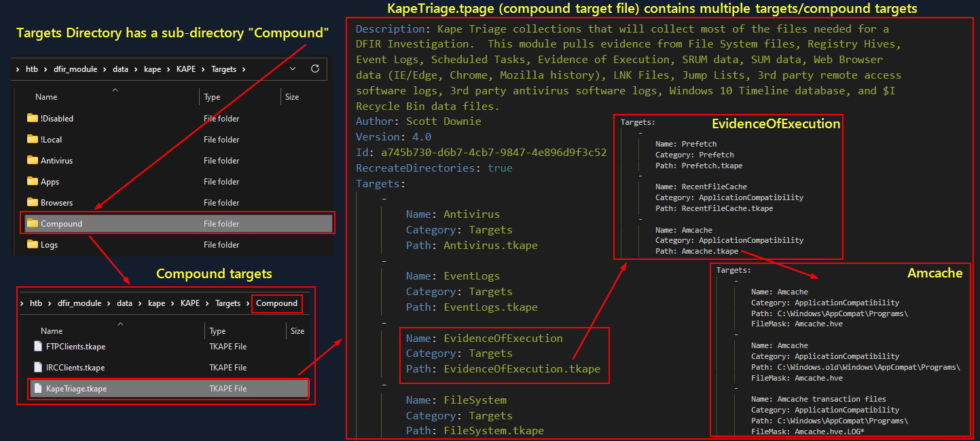
Task: Click the Compound folder icon
Action: 33,223
